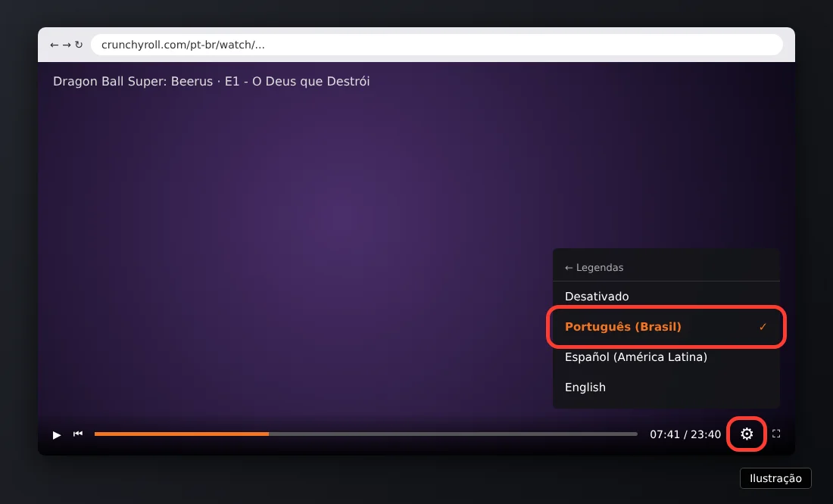This screenshot has height=504, width=833.
Task: Click the browser forward arrow
Action: [x=67, y=45]
